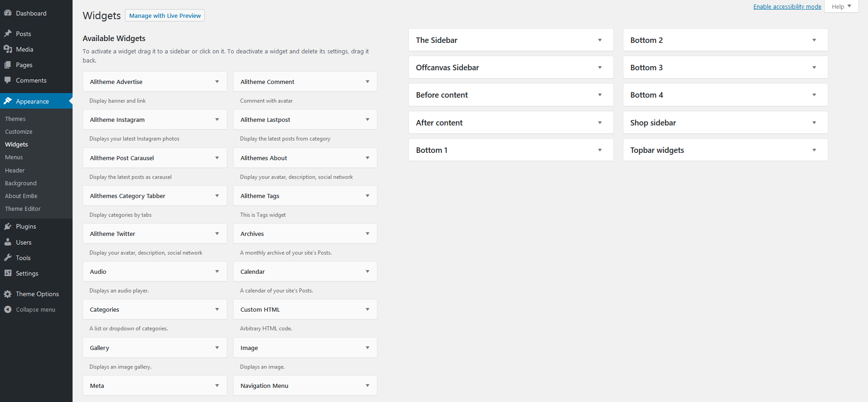Click the Posts pushpin icon
This screenshot has width=868, height=402.
click(x=8, y=34)
